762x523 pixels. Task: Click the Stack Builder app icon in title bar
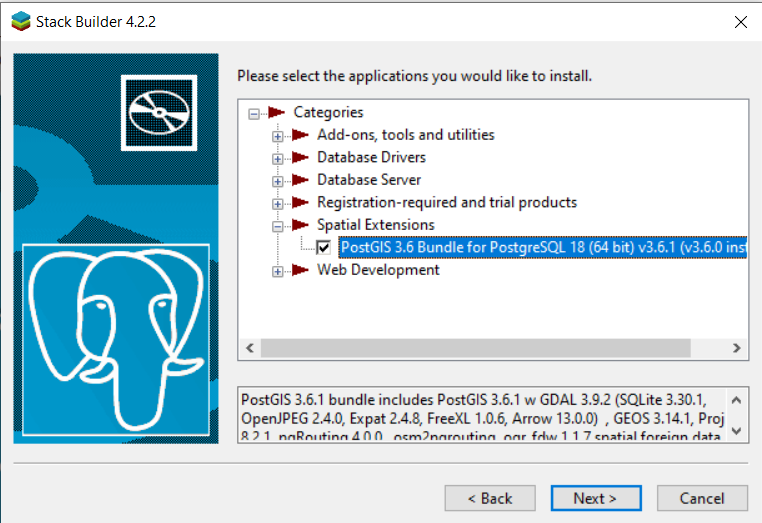pyautogui.click(x=21, y=22)
